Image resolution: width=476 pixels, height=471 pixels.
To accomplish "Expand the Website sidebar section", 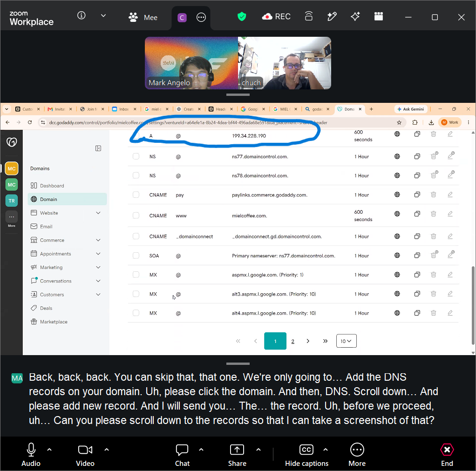I will click(98, 213).
